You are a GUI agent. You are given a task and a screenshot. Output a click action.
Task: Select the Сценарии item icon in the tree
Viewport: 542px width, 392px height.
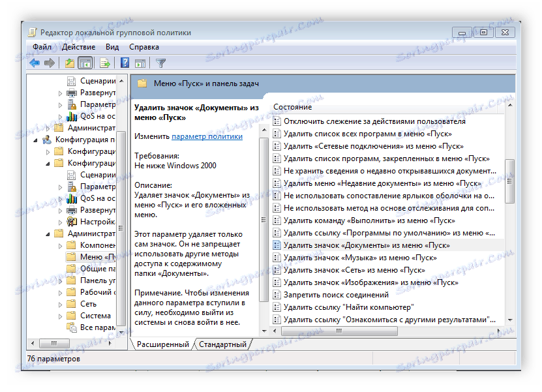72,80
